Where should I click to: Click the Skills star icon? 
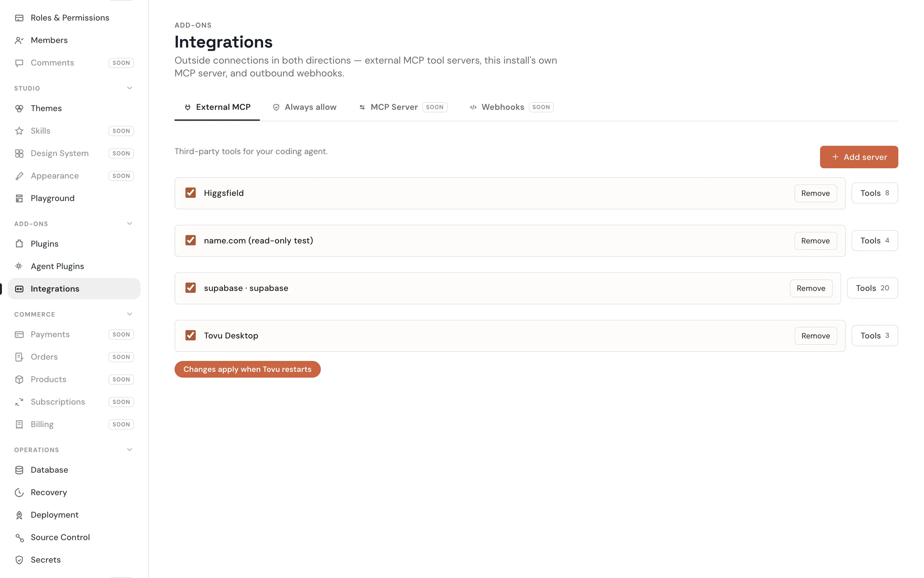coord(19,131)
